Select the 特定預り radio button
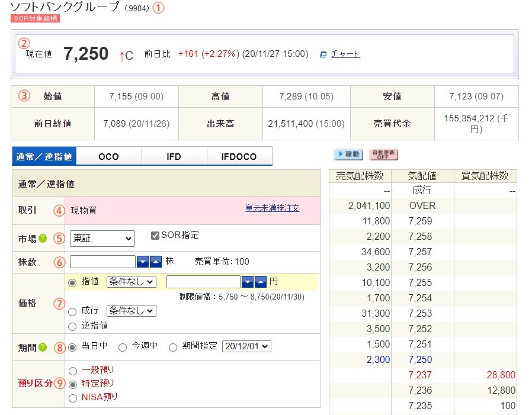Image resolution: width=532 pixels, height=415 pixels. click(x=73, y=384)
